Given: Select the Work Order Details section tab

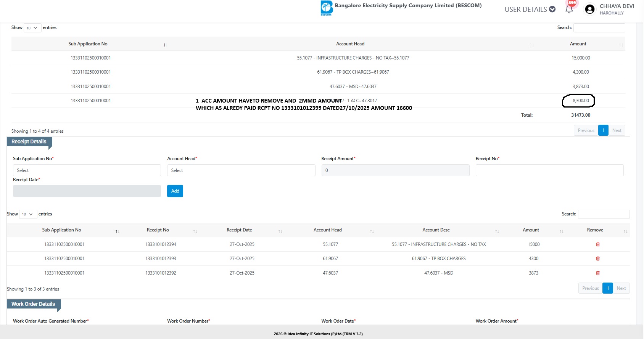Looking at the screenshot, I should [x=33, y=304].
